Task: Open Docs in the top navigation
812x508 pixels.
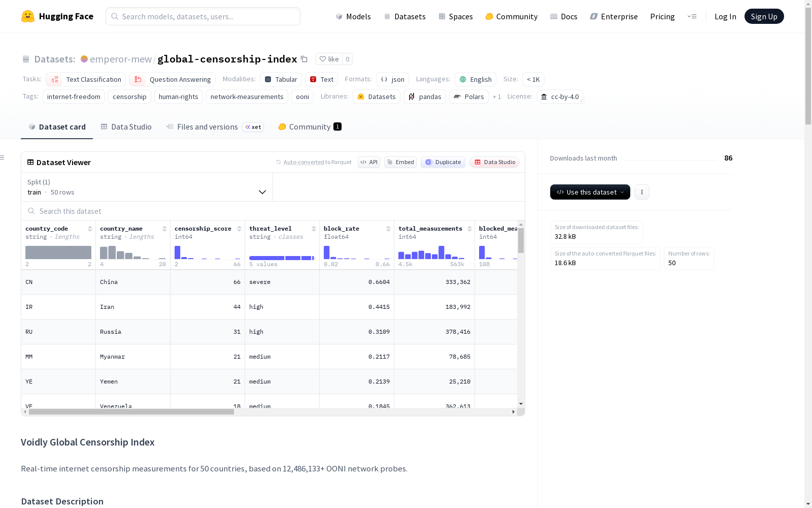Action: tap(564, 16)
